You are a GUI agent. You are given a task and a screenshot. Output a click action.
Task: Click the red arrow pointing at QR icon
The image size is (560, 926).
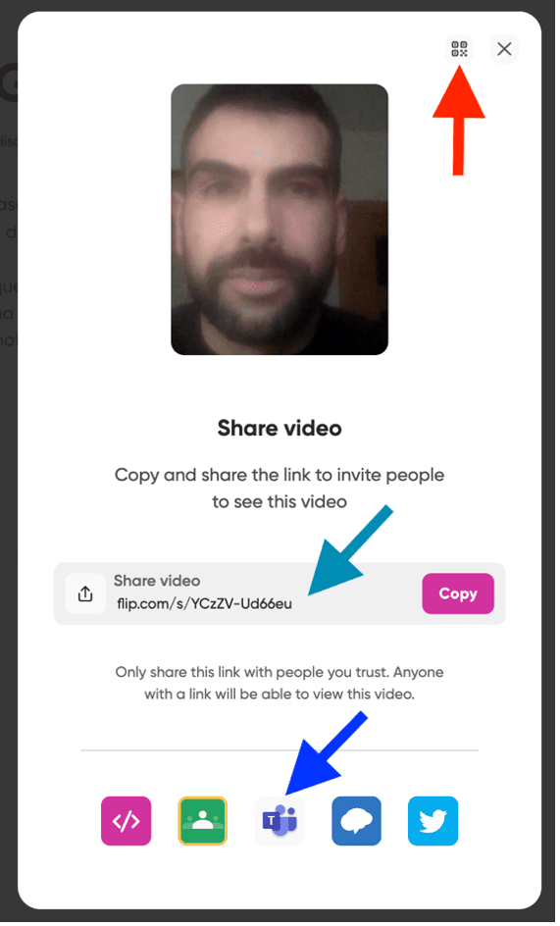click(459, 121)
